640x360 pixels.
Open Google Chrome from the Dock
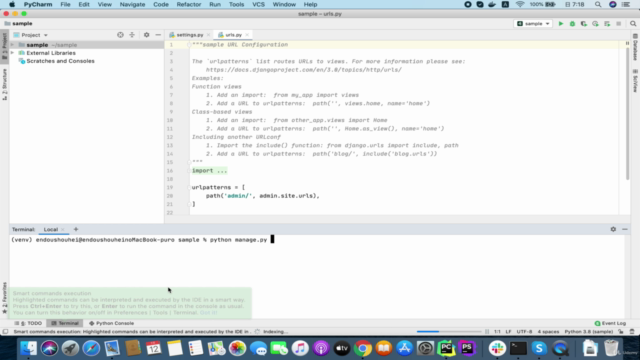tap(362, 348)
